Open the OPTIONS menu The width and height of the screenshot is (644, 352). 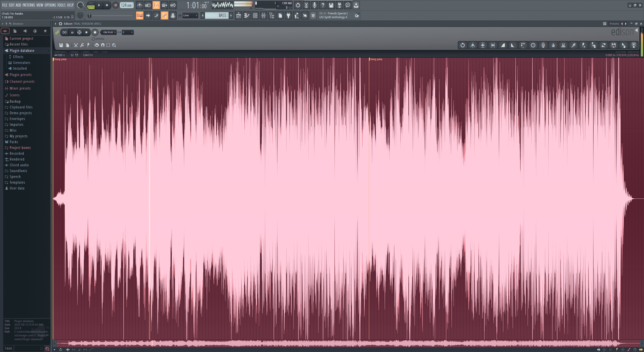pyautogui.click(x=50, y=5)
